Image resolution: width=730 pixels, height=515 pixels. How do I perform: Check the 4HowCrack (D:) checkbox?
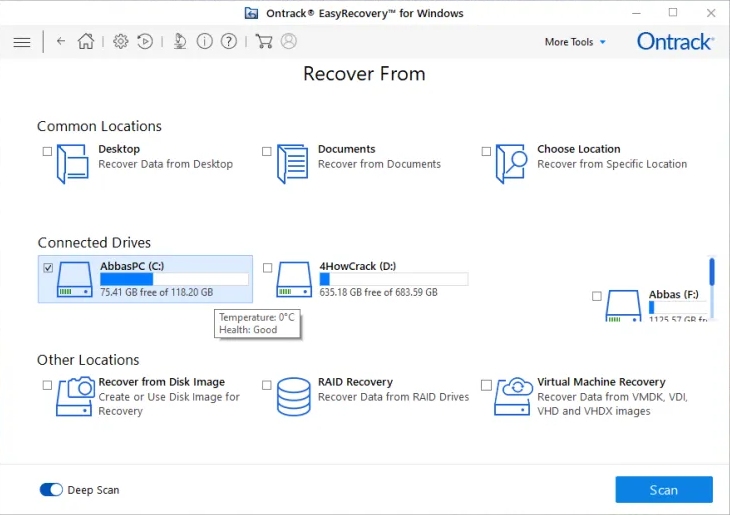tap(268, 268)
